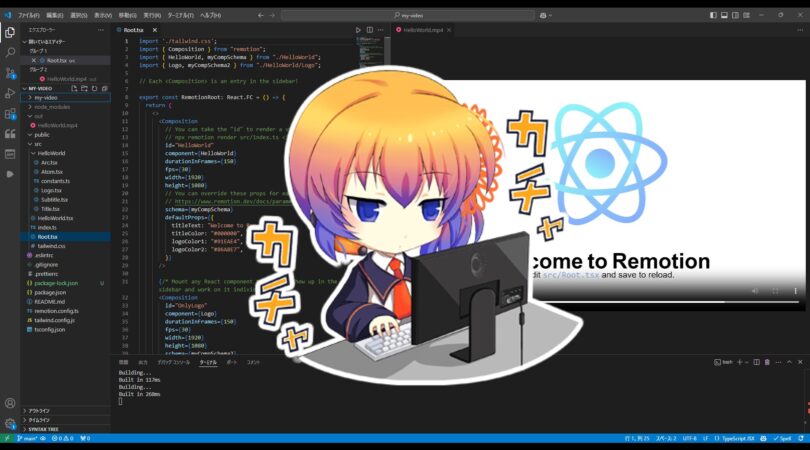
Task: Open the Source Control view
Action: click(x=10, y=73)
